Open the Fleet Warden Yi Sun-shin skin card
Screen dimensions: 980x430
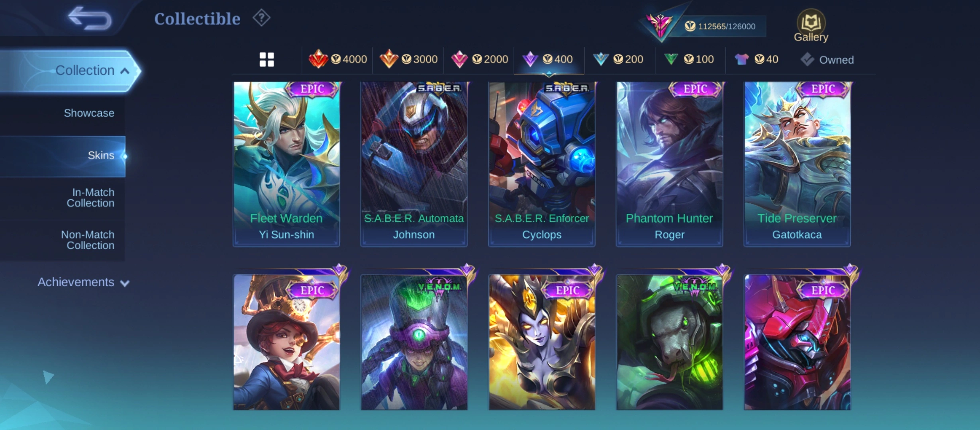pyautogui.click(x=286, y=164)
